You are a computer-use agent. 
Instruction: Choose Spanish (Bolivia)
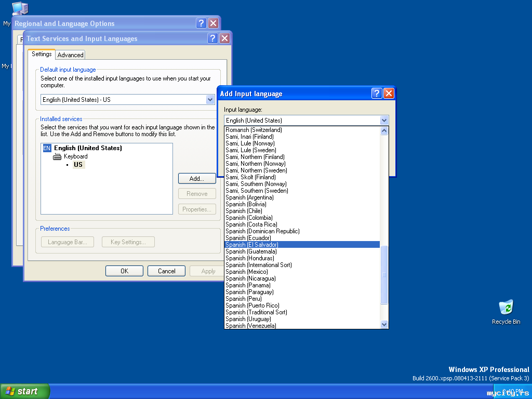(x=302, y=204)
